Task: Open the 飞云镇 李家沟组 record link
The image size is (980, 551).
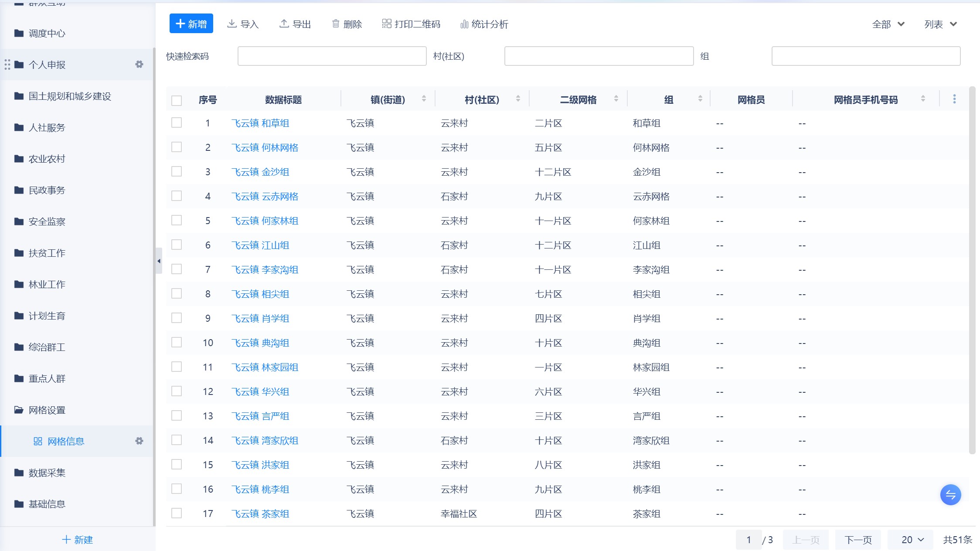Action: [265, 270]
